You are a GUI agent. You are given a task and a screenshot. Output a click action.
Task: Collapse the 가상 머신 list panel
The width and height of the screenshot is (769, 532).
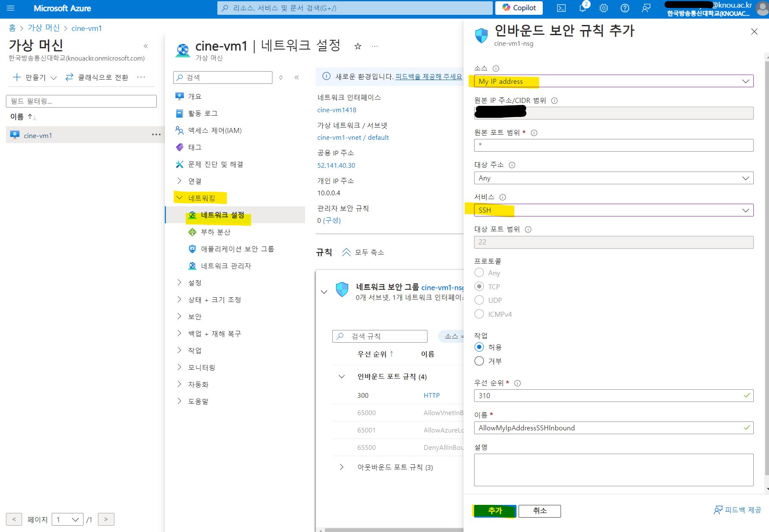point(146,46)
